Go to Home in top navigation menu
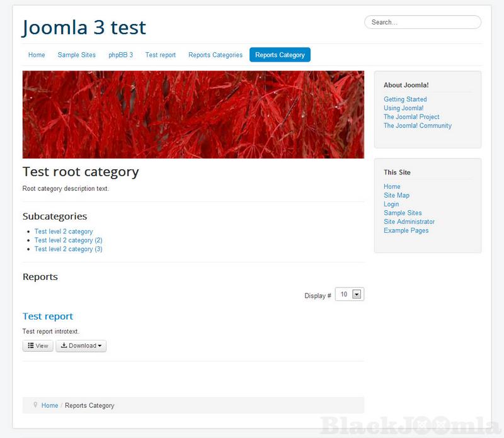 37,55
